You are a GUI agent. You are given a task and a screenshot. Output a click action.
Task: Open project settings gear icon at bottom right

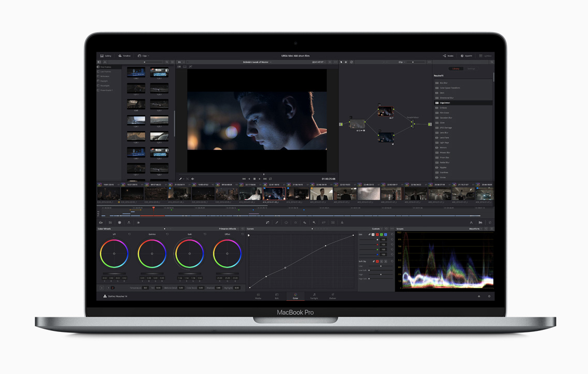click(489, 296)
